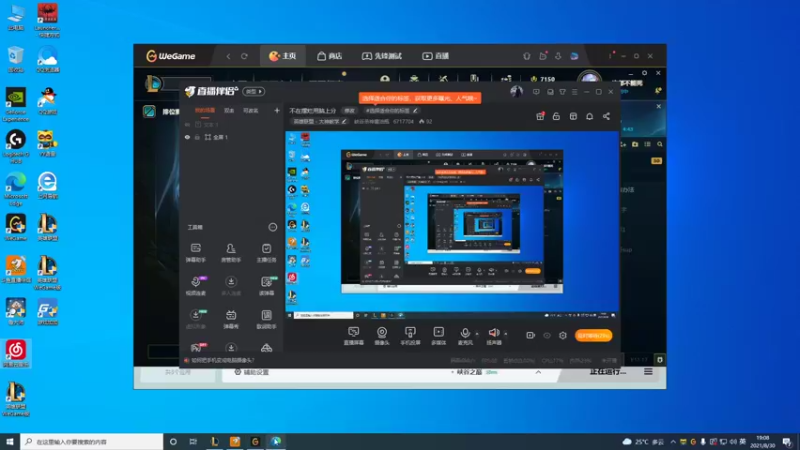Click the 修改 button beside stream title

(x=349, y=110)
